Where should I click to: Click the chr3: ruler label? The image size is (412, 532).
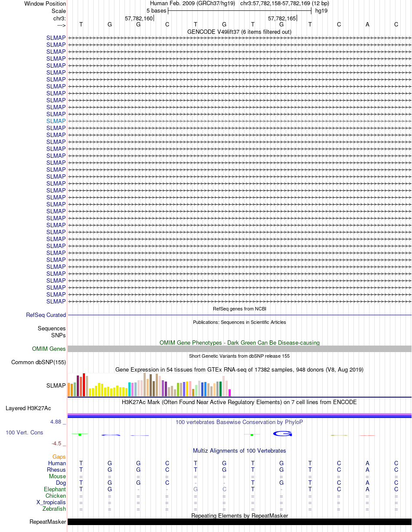59,18
